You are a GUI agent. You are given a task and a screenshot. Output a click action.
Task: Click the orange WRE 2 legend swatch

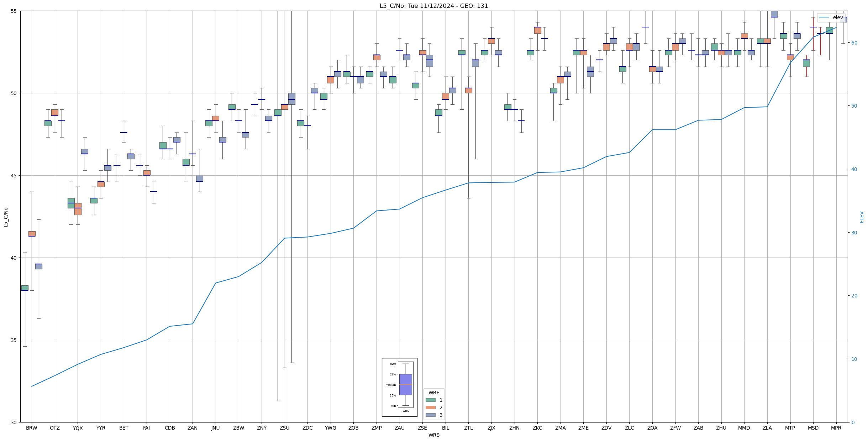click(430, 408)
